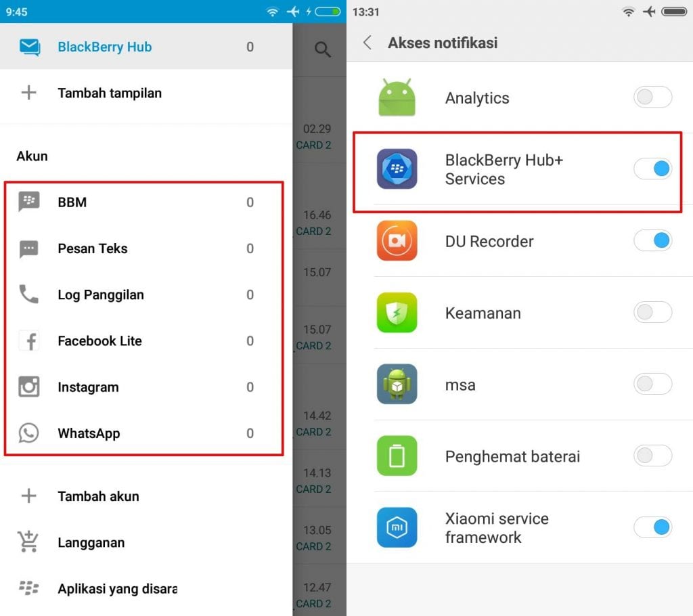The height and width of the screenshot is (616, 693).
Task: Disable BlackBerry Hub+ Services notification access
Action: click(x=653, y=169)
